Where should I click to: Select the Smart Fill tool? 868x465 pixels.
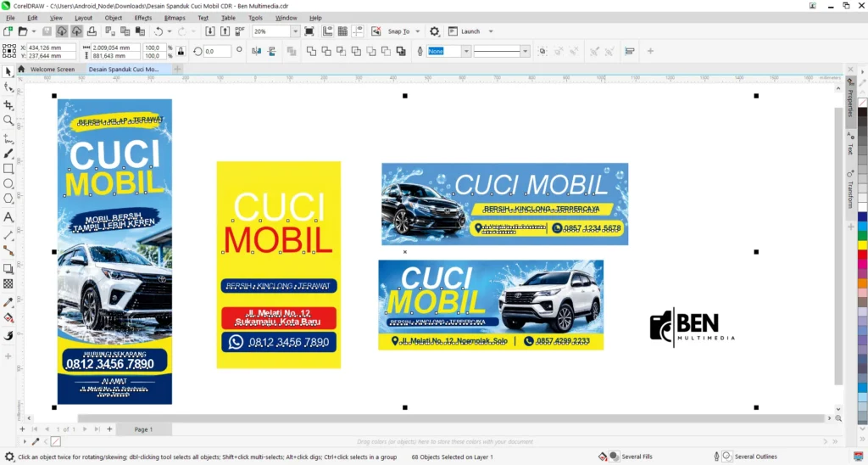tap(8, 336)
